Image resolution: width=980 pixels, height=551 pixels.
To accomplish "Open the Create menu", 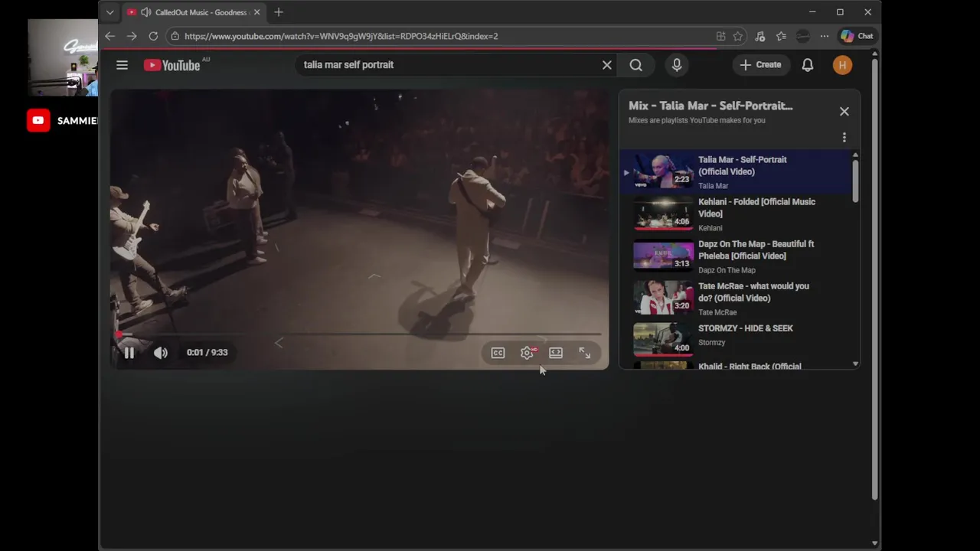I will 761,65.
